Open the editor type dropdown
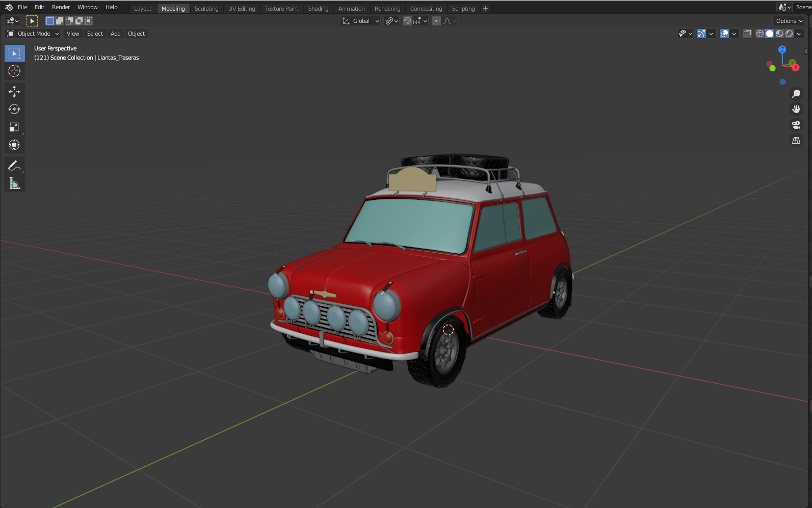812x508 pixels. coord(12,21)
